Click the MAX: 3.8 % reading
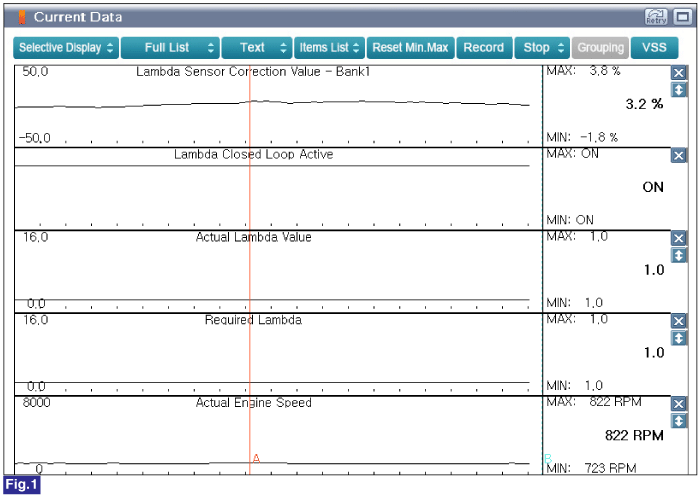This screenshot has height=497, width=700. click(583, 71)
